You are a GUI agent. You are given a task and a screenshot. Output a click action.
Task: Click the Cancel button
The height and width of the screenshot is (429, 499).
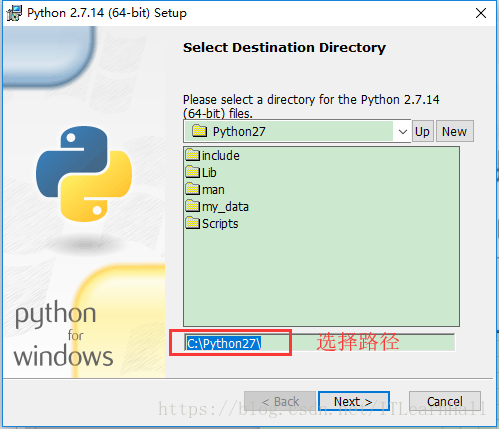pos(445,401)
